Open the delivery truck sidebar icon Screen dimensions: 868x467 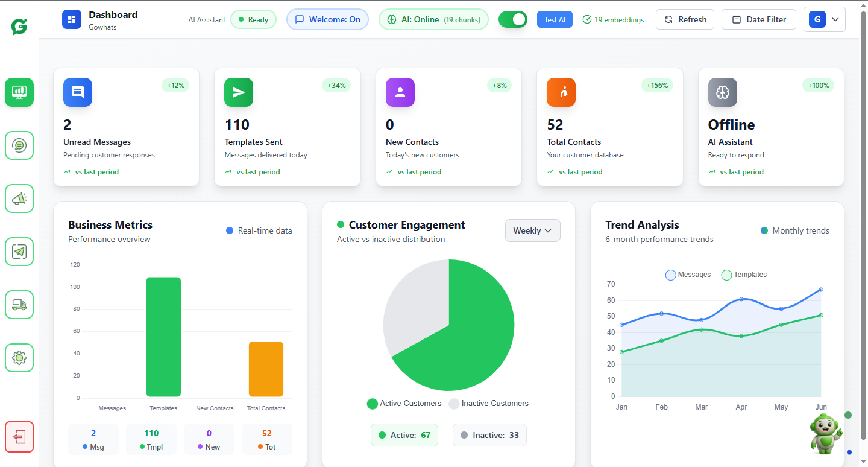tap(19, 305)
